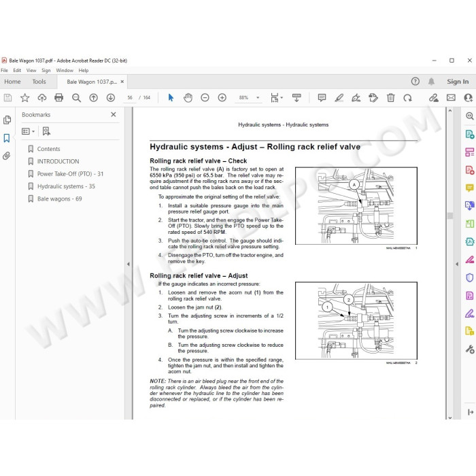Share a link to file
The image size is (476, 476).
point(434,98)
